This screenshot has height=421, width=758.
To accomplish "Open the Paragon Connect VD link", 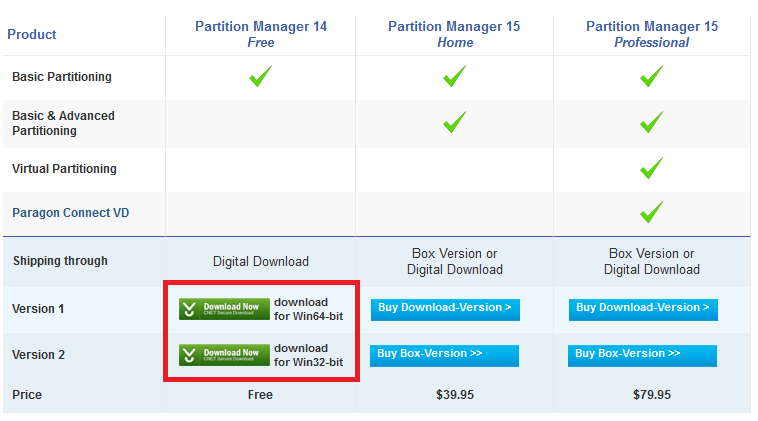I will point(71,213).
